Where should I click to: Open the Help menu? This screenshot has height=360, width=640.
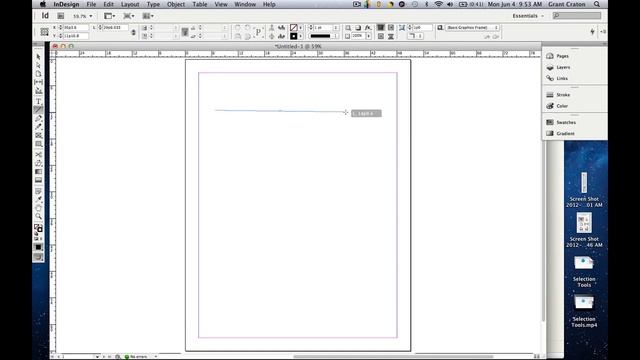[x=269, y=4]
